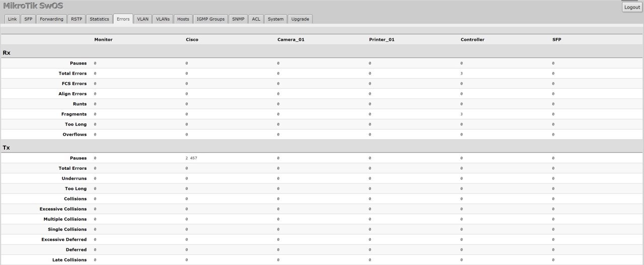Screen dimensions: 644x265
Task: Go to the RSTP tab
Action: pyautogui.click(x=76, y=19)
